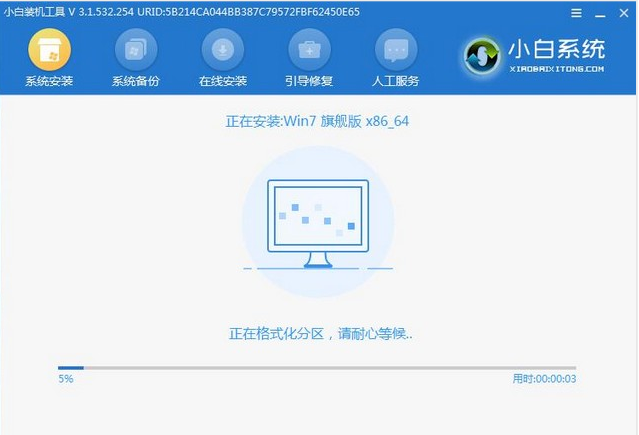Open the hamburger menu in title bar
Screen dimensions: 639x435
pyautogui.click(x=576, y=13)
